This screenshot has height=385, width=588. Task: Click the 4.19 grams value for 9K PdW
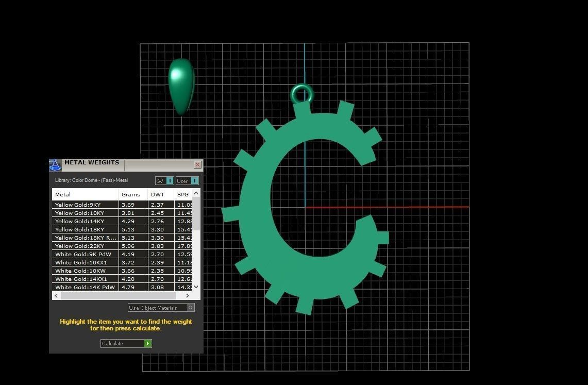coord(128,254)
